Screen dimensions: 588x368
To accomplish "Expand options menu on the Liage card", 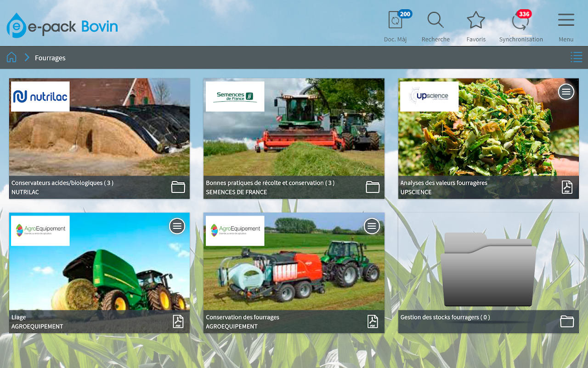I will coord(177,226).
